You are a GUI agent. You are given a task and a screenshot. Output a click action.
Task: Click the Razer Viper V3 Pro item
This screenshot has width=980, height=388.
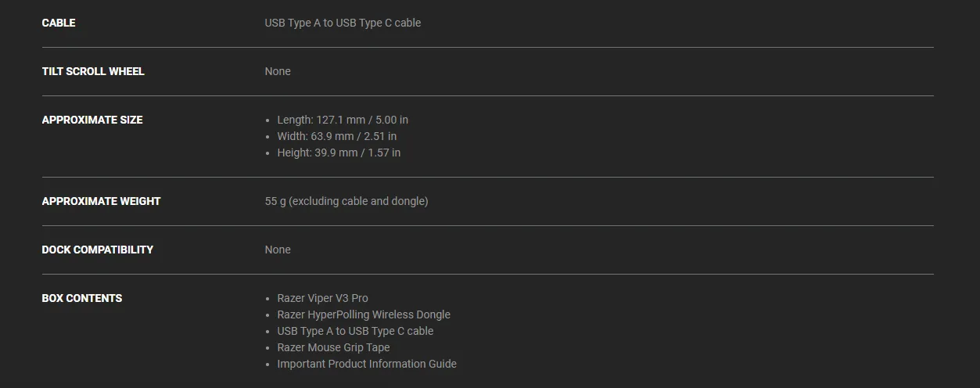pyautogui.click(x=323, y=298)
